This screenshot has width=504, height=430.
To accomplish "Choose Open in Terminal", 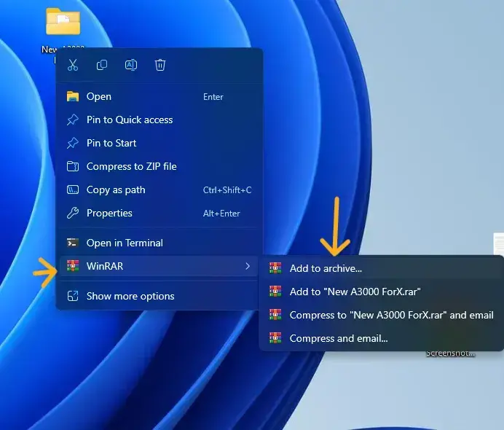I will 125,243.
